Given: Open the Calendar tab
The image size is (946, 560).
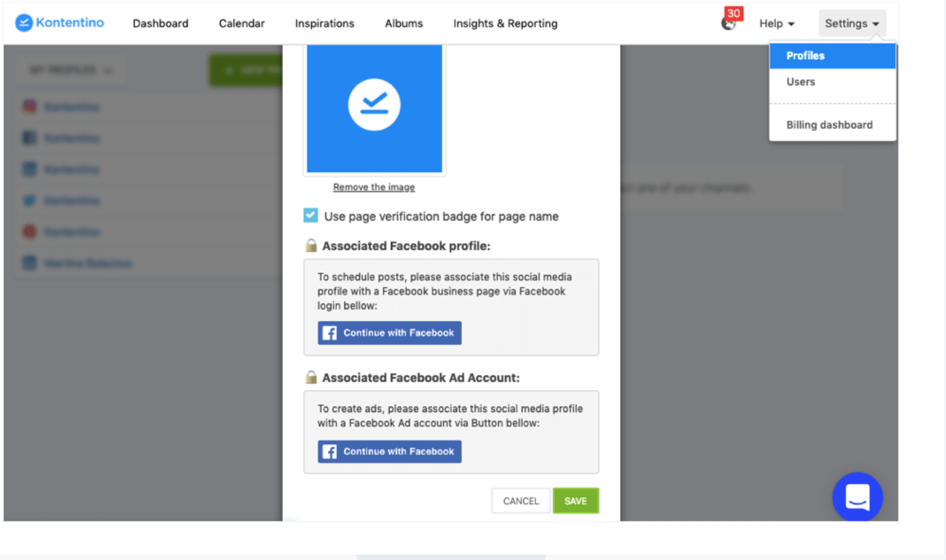Looking at the screenshot, I should click(x=242, y=24).
